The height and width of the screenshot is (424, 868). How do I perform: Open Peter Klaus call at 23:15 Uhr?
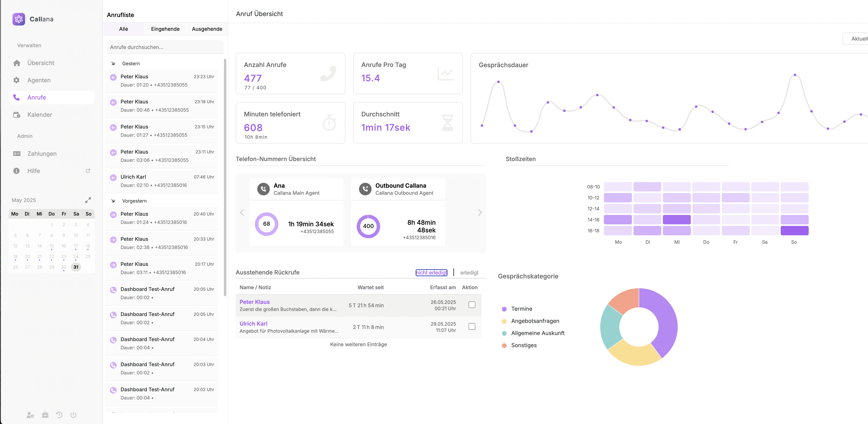pos(162,131)
